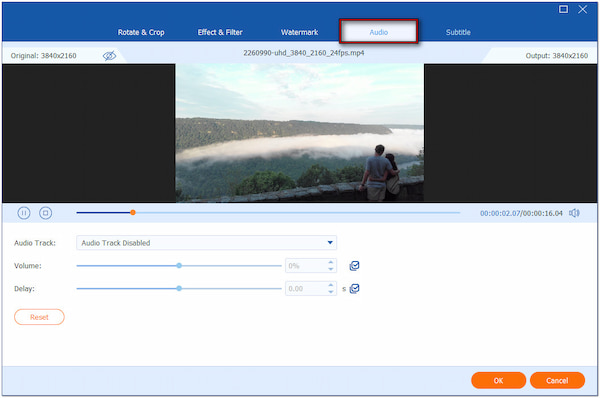Increase the volume percentage stepper
The width and height of the screenshot is (600, 398).
tap(331, 262)
